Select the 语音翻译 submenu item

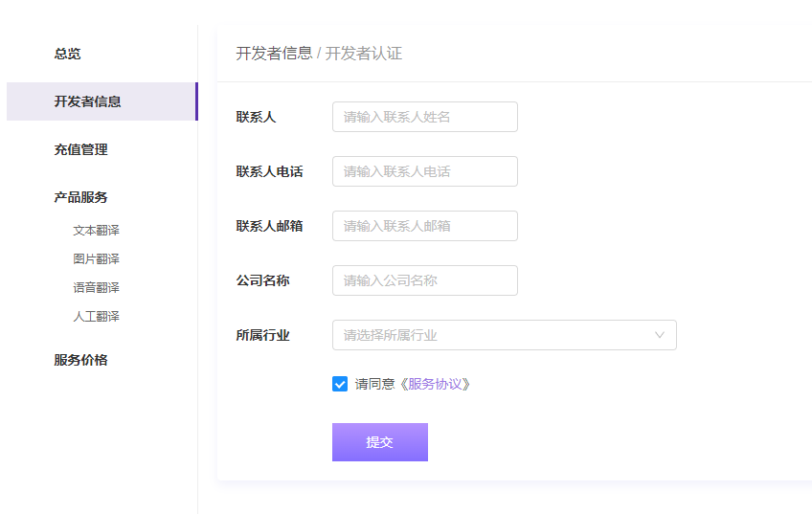(x=96, y=288)
